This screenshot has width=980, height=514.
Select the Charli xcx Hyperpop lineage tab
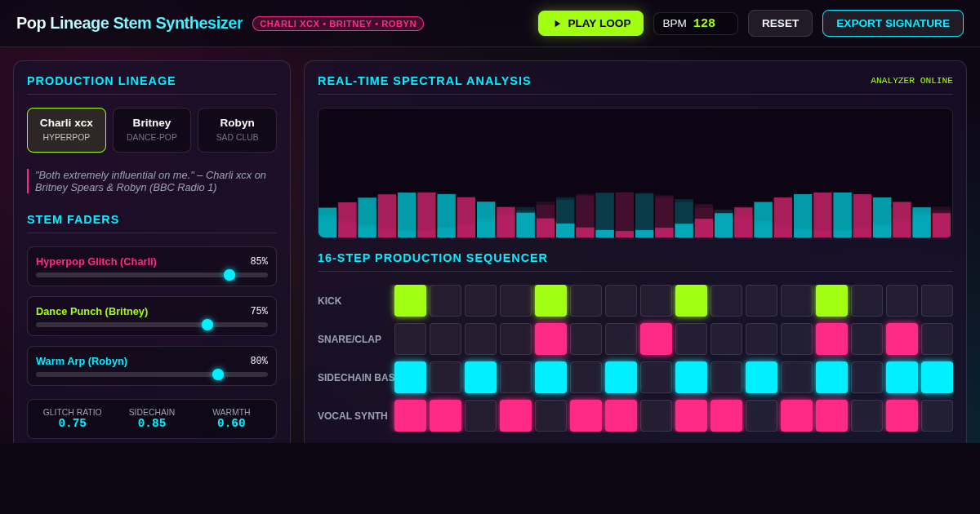click(x=66, y=130)
